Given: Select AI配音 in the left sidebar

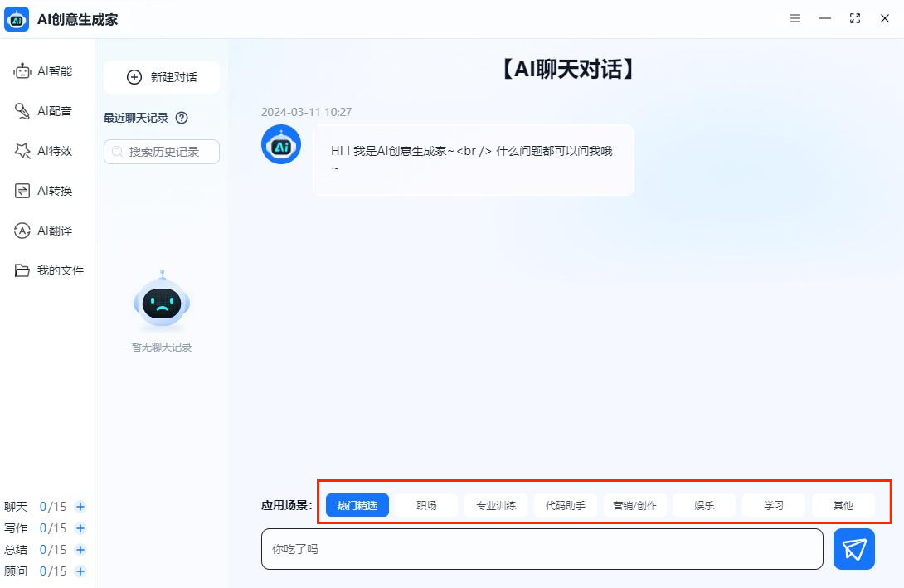Looking at the screenshot, I should (x=46, y=111).
